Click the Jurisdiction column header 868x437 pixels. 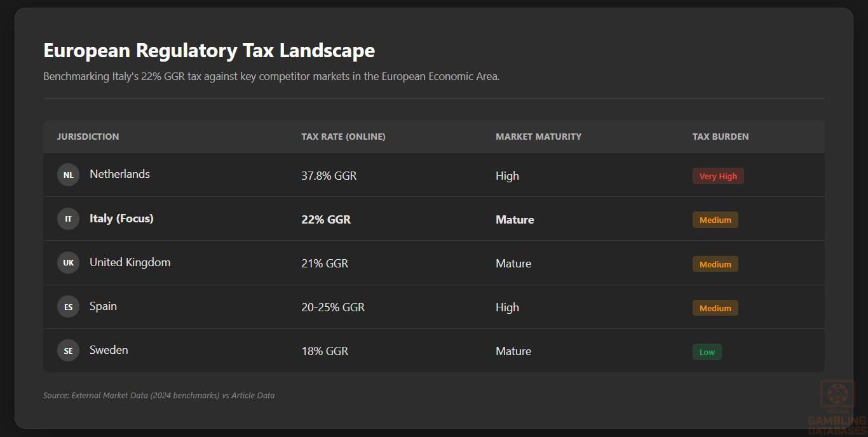click(88, 137)
